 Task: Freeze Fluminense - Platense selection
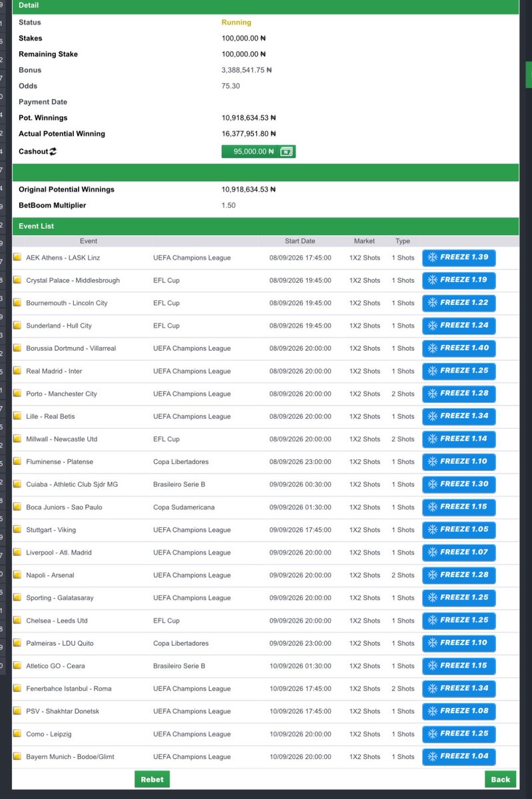click(459, 461)
